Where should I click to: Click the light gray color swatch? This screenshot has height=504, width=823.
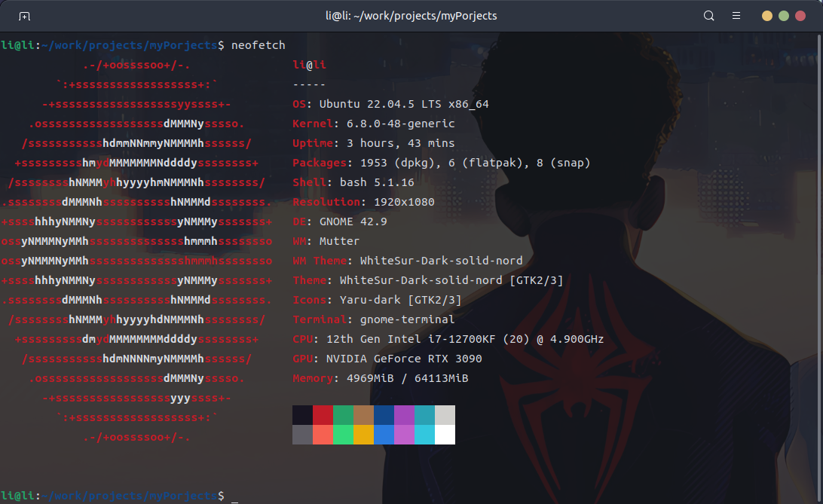click(x=445, y=415)
